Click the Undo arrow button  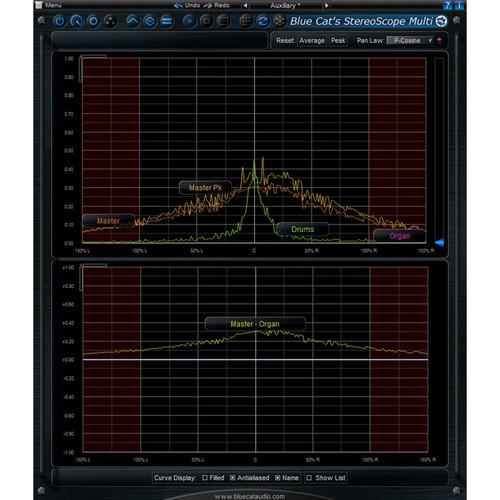(178, 5)
